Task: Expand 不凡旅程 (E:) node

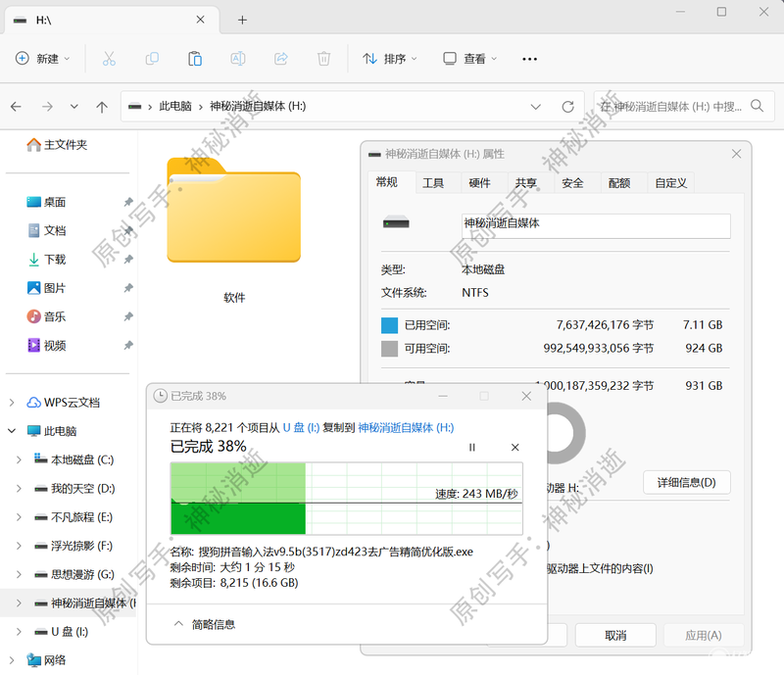Action: [x=19, y=517]
